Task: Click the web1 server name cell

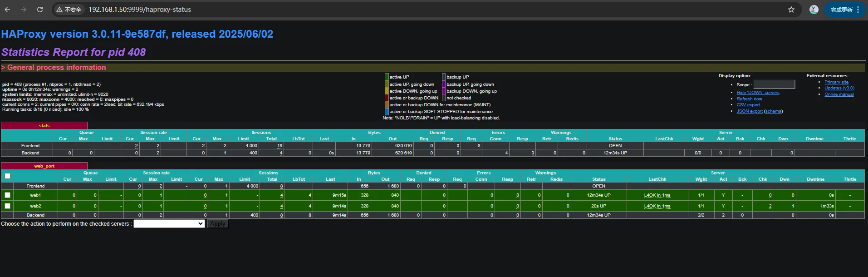Action: (x=35, y=195)
